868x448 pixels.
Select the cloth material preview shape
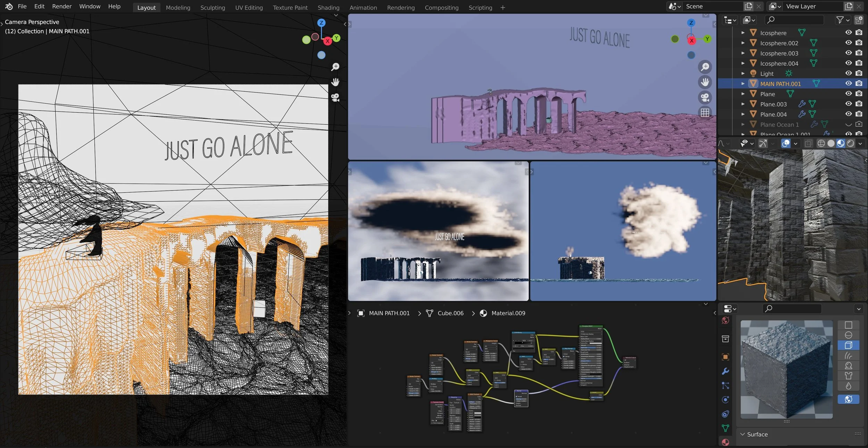pos(848,376)
